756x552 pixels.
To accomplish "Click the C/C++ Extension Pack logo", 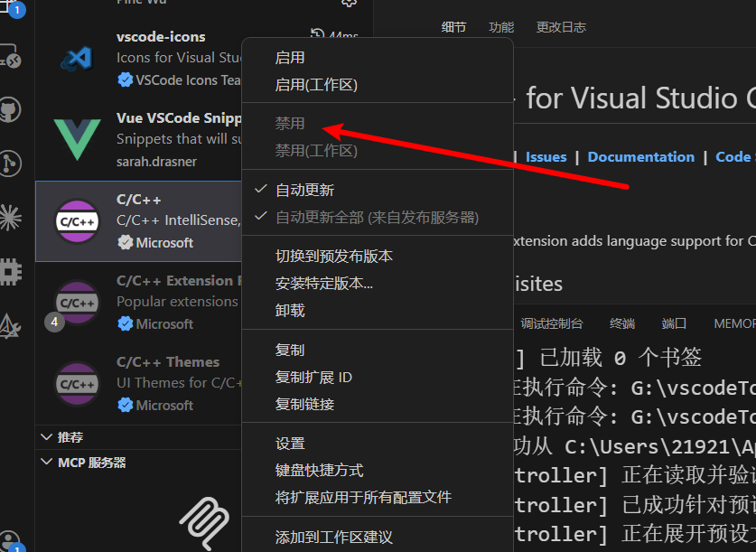I will 77,303.
